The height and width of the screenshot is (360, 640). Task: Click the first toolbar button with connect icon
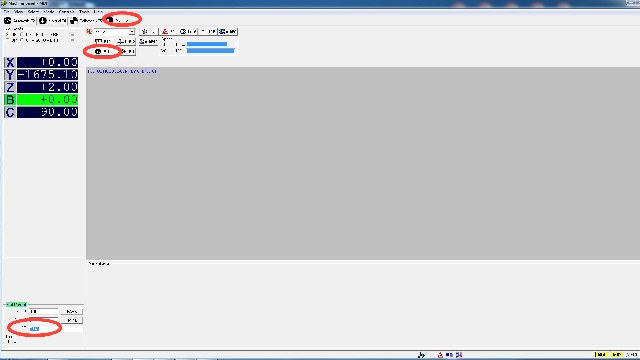tap(20, 20)
